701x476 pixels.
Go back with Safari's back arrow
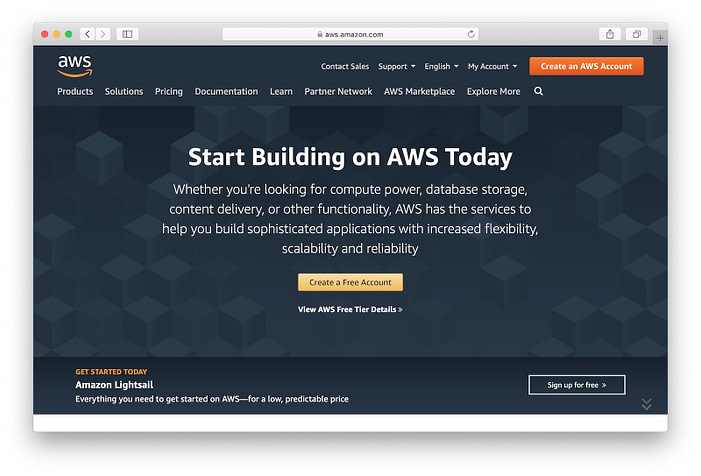[88, 34]
